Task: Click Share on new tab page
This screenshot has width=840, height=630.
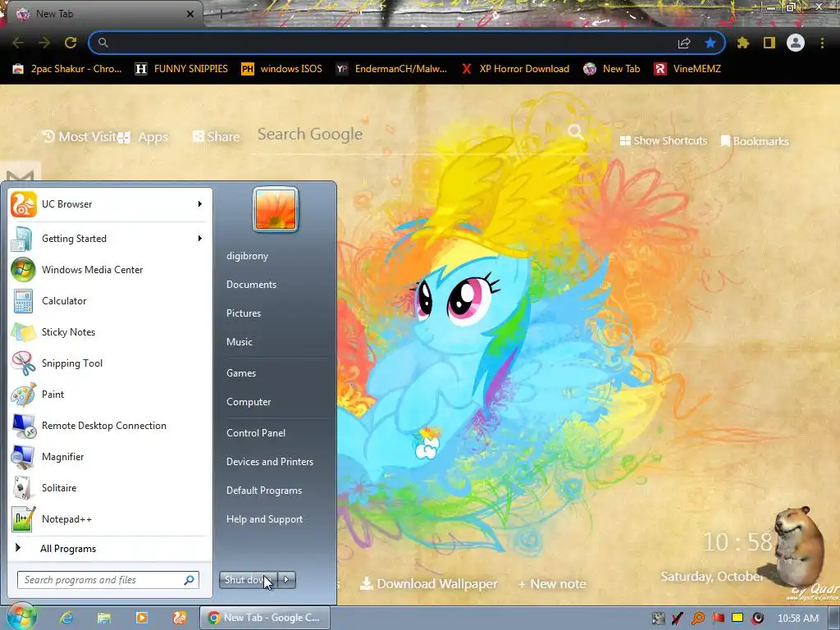Action: 217,137
